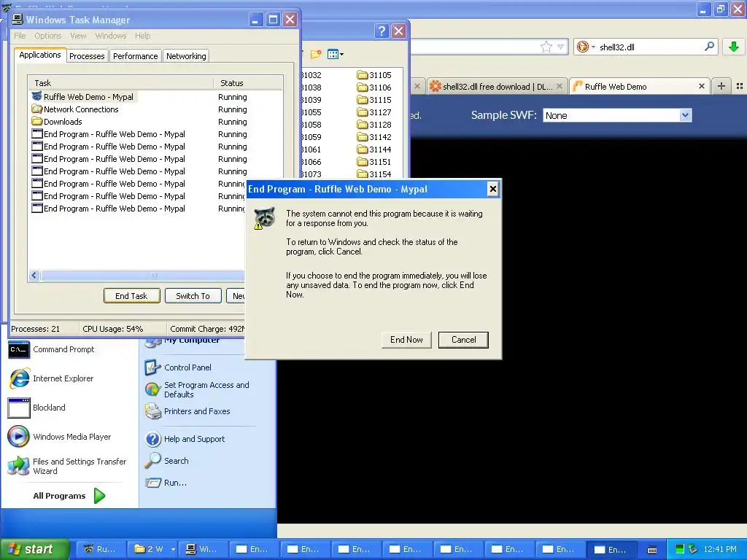Open folder 31106 in file dialog
The width and height of the screenshot is (747, 560).
pyautogui.click(x=374, y=87)
